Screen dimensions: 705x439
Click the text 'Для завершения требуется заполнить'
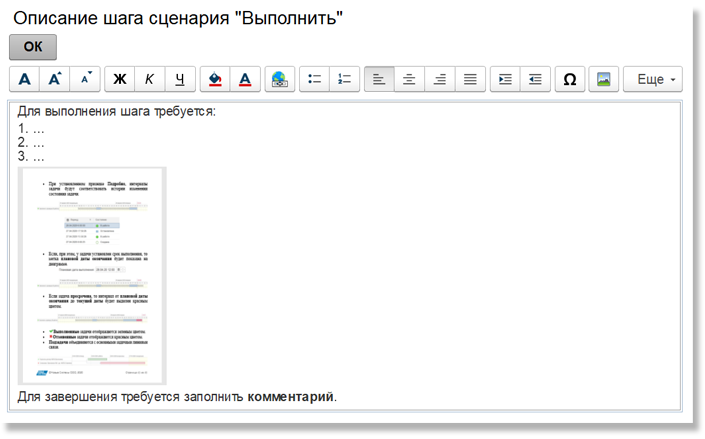130,397
